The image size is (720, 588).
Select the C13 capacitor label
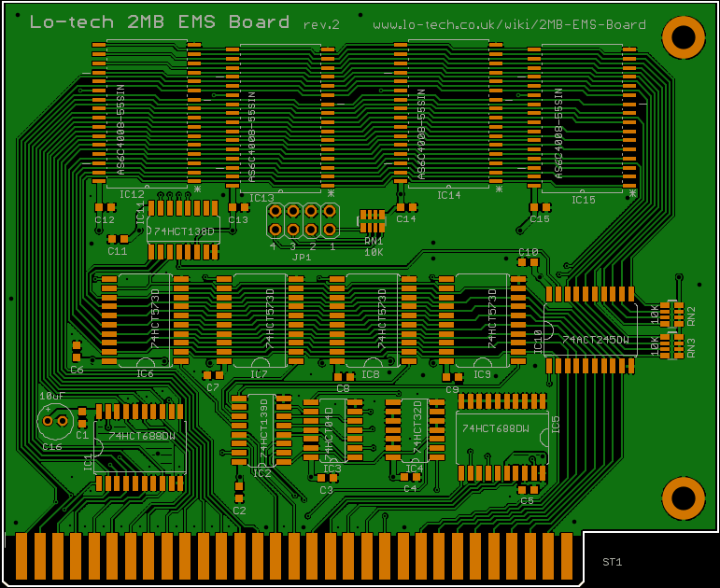[238, 220]
